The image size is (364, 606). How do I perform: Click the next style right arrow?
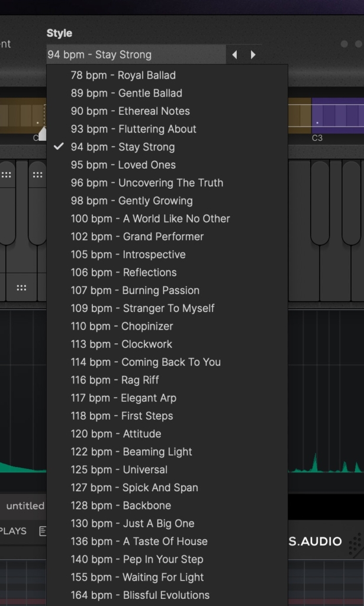coord(253,55)
